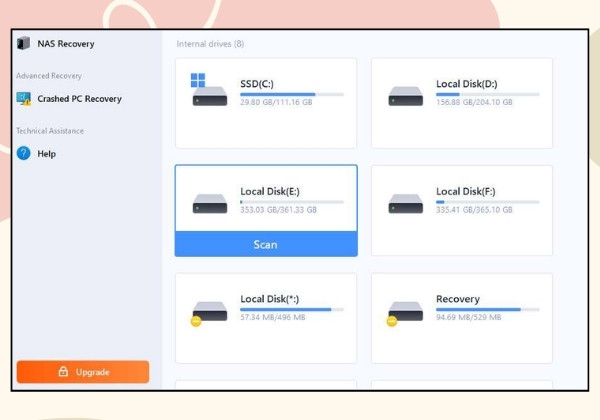Click the blue Help question mark icon
Viewport: 600px width, 420px height.
click(x=24, y=153)
